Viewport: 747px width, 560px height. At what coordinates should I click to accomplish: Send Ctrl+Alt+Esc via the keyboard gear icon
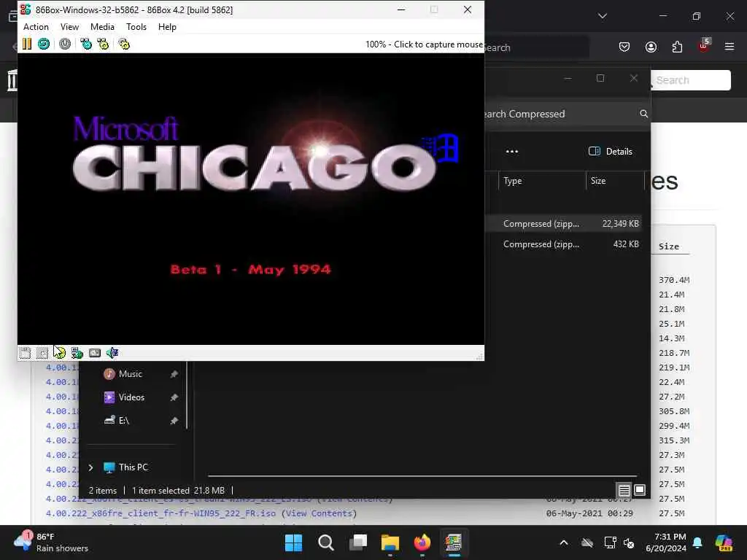(x=103, y=44)
